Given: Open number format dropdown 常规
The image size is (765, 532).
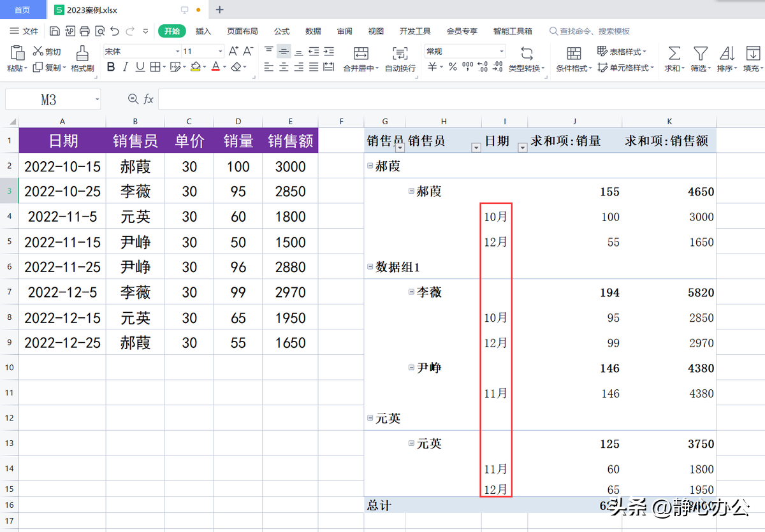Looking at the screenshot, I should [x=502, y=51].
